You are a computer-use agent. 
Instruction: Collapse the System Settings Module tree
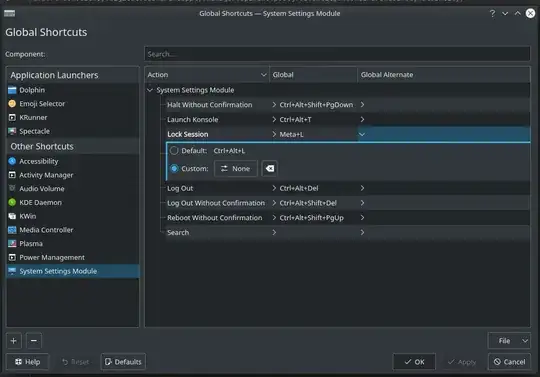click(x=150, y=90)
